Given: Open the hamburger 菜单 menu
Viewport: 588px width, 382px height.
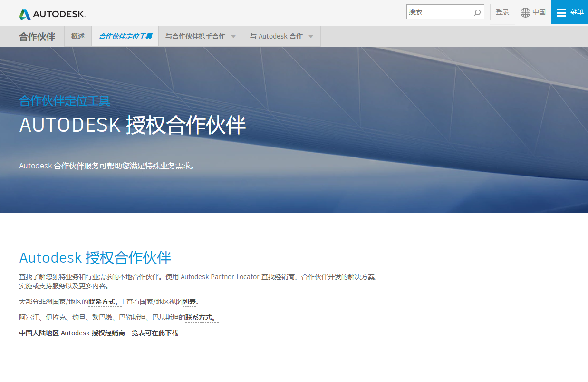Looking at the screenshot, I should (569, 12).
